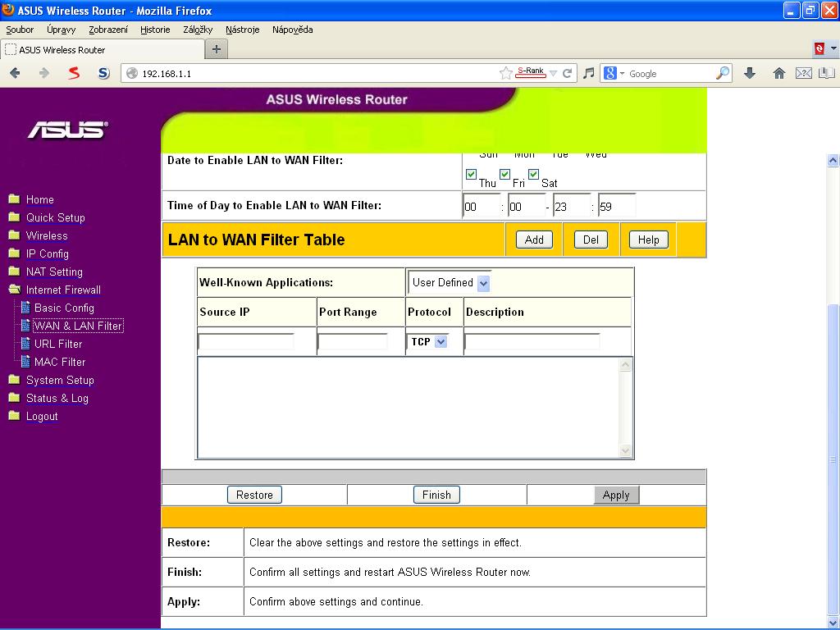840x630 pixels.
Task: Click the music note toolbar icon
Action: tap(589, 73)
